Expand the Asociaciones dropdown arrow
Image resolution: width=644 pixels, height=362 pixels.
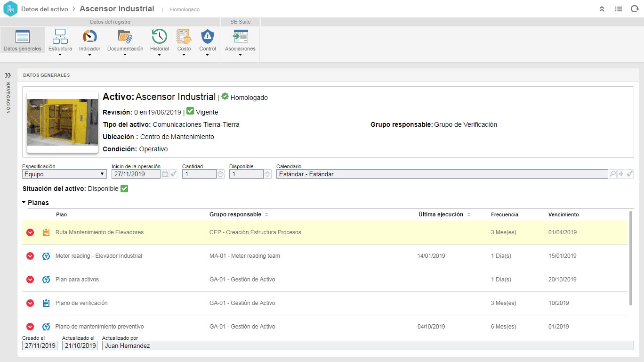click(240, 55)
